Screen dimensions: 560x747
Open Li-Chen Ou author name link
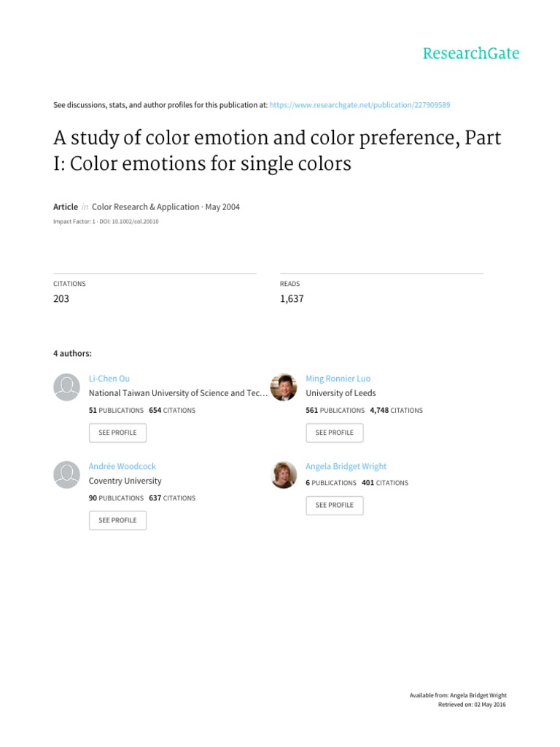[108, 379]
